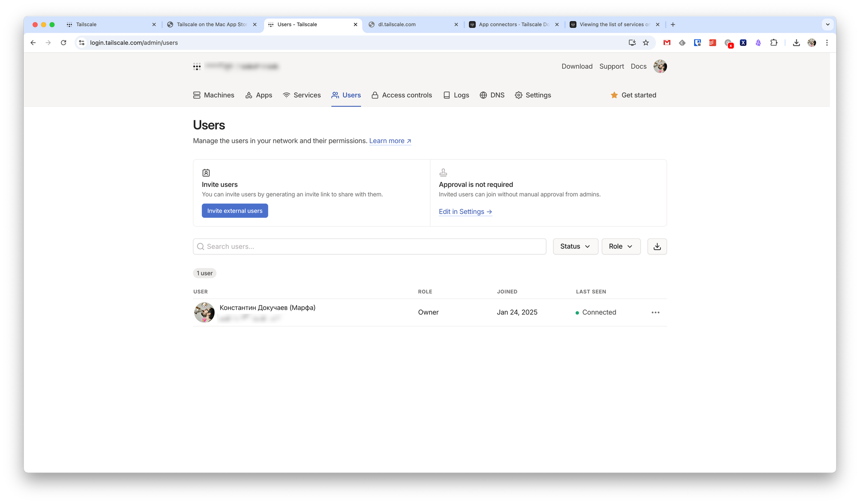Image resolution: width=860 pixels, height=504 pixels.
Task: Open Chrome downloads icon in toolbar
Action: 796,43
